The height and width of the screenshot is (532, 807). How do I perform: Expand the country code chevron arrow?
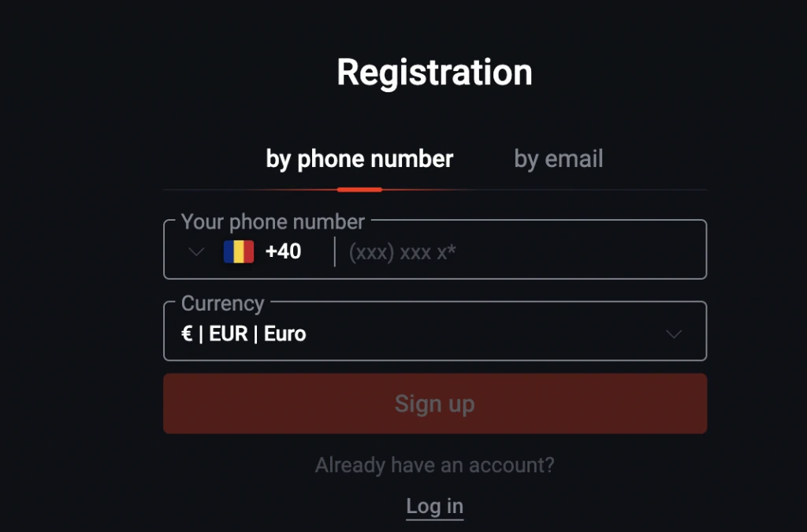[196, 252]
